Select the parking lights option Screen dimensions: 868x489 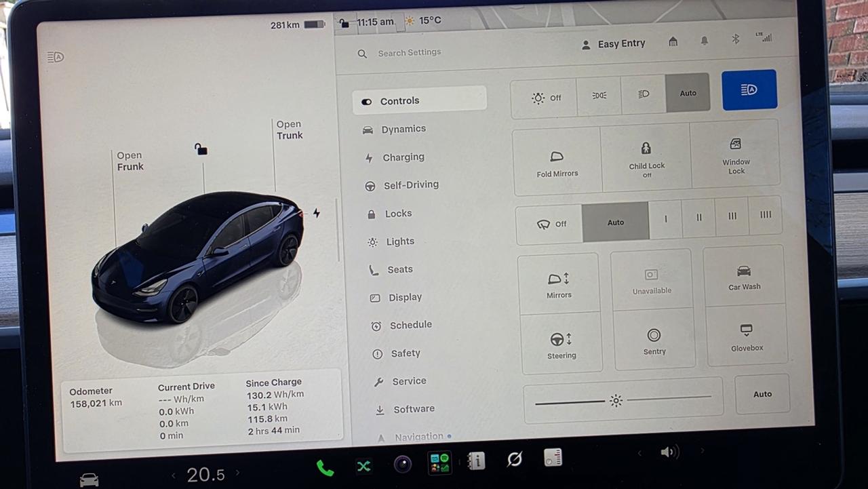(599, 96)
